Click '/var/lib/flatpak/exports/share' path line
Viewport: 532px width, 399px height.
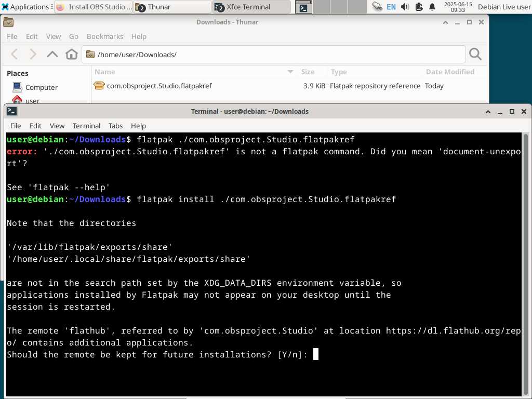point(89,247)
